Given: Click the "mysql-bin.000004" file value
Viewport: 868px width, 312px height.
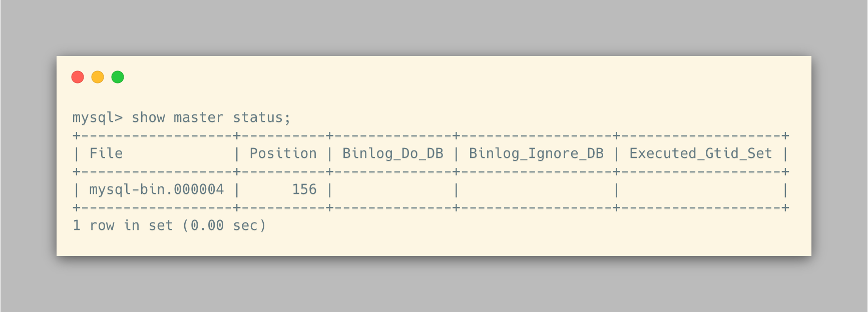Looking at the screenshot, I should pyautogui.click(x=157, y=189).
